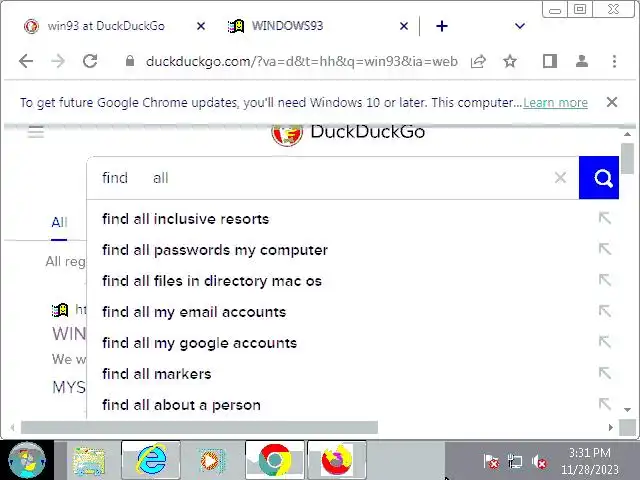Select suggestion 'find all about a person'
This screenshot has width=640, height=480.
[181, 405]
